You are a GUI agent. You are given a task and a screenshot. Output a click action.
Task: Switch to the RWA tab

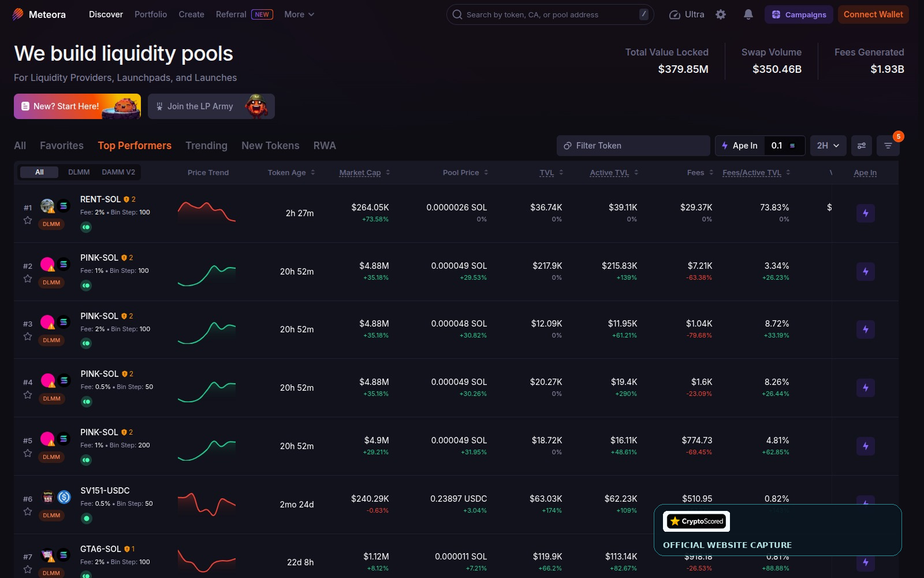(325, 146)
